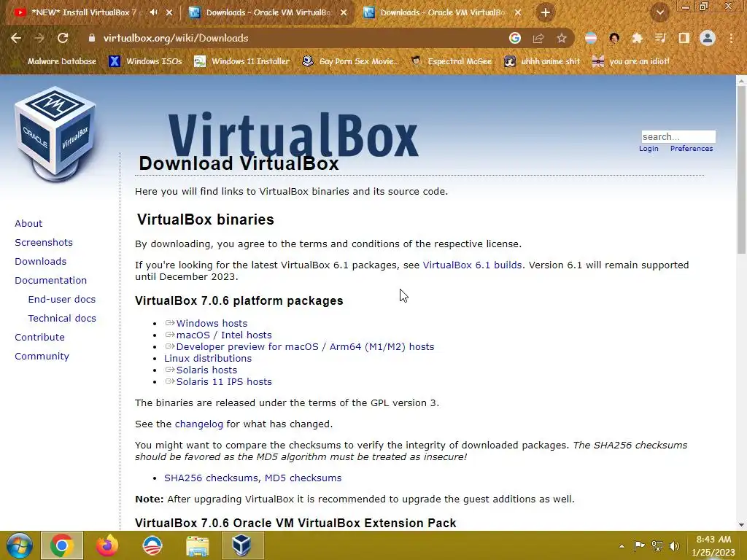Open the Windows ISOs bookmark
The image size is (747, 560).
tap(145, 61)
